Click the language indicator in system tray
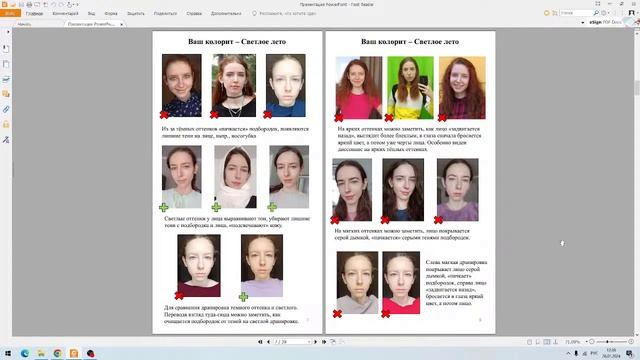Screen dimensions: 640x360 [594, 353]
